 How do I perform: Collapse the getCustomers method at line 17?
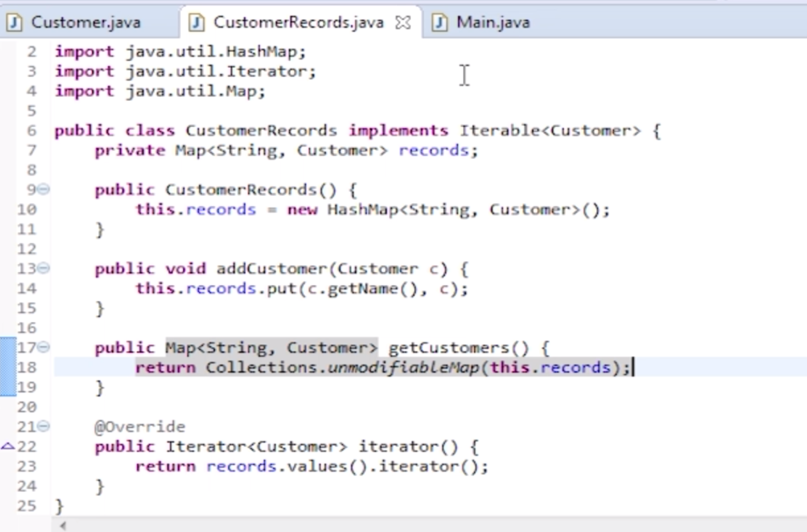pyautogui.click(x=44, y=347)
